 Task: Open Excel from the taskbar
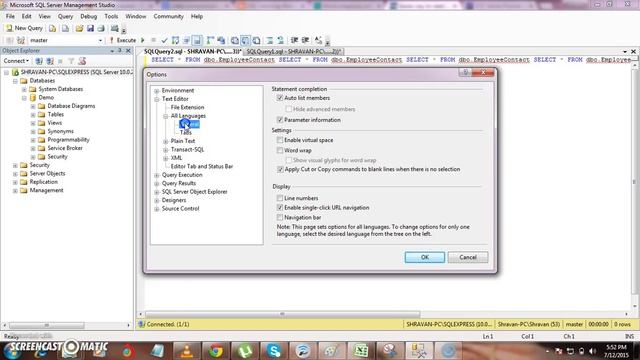361,351
